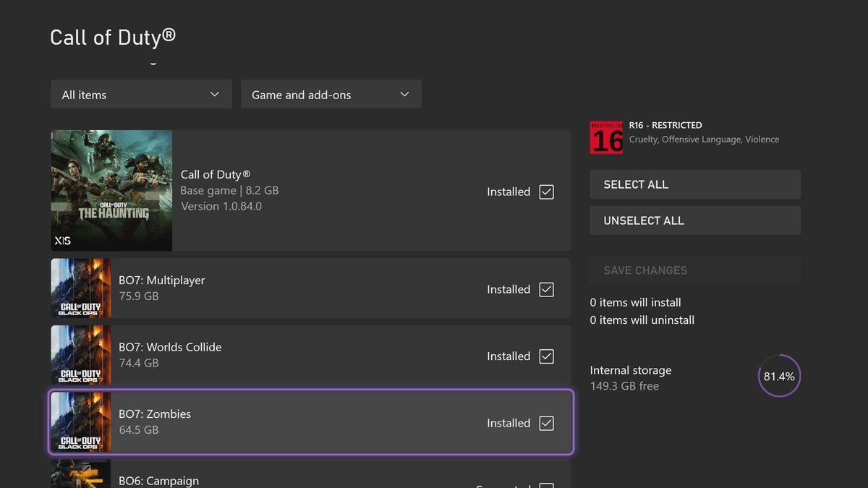This screenshot has width=868, height=488.
Task: Click the Base game | 8.2 GB text
Action: coord(229,191)
